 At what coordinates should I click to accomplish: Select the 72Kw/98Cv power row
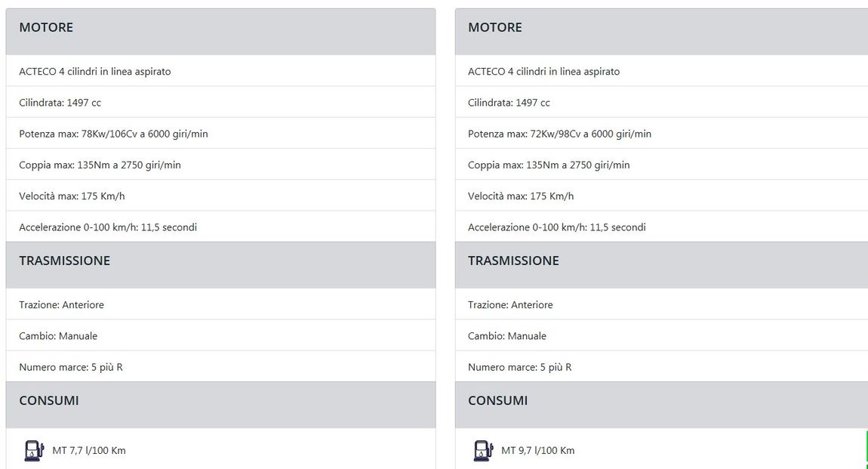click(x=661, y=134)
